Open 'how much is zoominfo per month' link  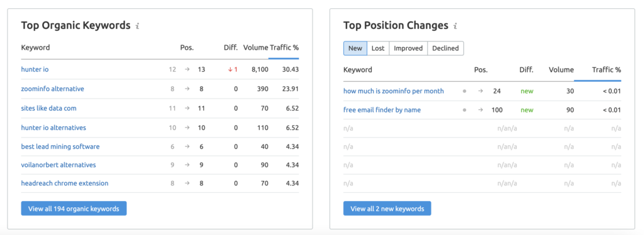(394, 91)
